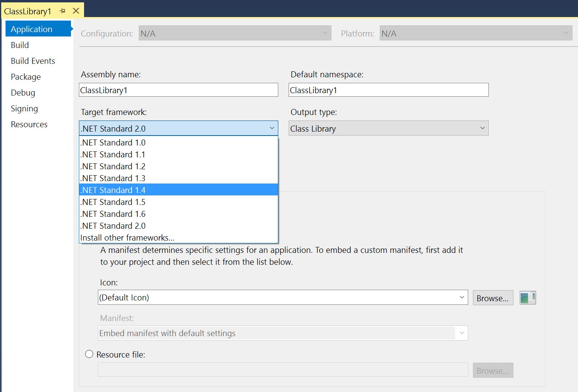This screenshot has height=392, width=578.
Task: Open the Application settings page
Action: click(x=38, y=29)
